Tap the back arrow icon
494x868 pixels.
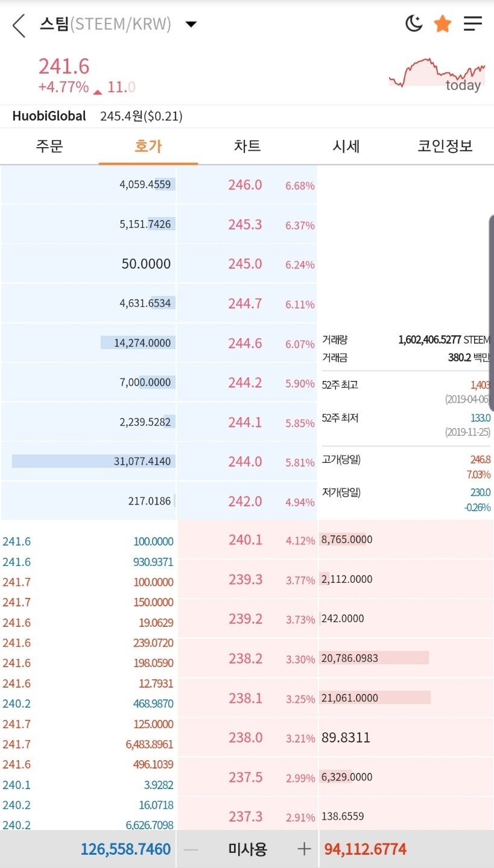pos(19,25)
